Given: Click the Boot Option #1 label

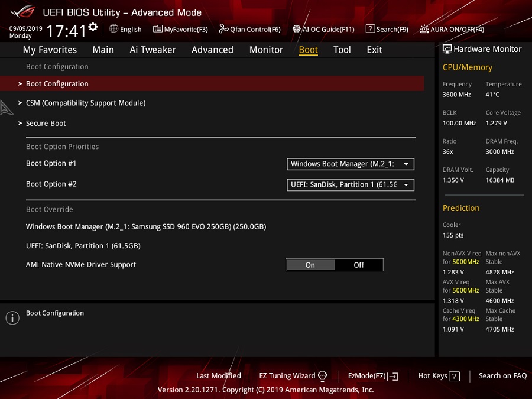Looking at the screenshot, I should (x=51, y=163).
